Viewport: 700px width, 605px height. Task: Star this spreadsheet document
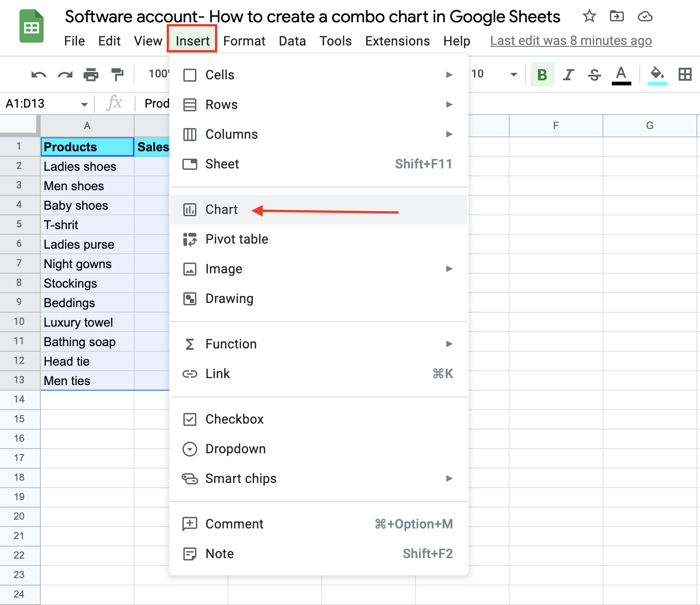pos(589,16)
